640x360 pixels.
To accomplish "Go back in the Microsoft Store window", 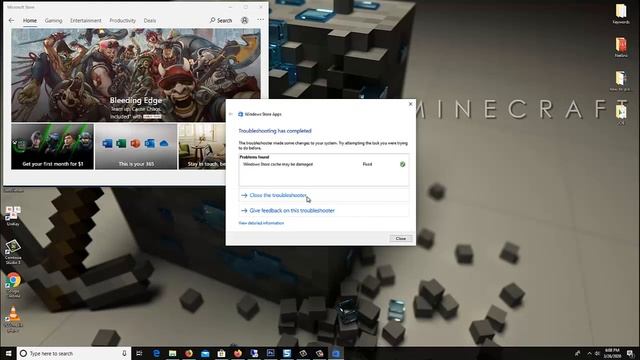I will click(x=11, y=20).
